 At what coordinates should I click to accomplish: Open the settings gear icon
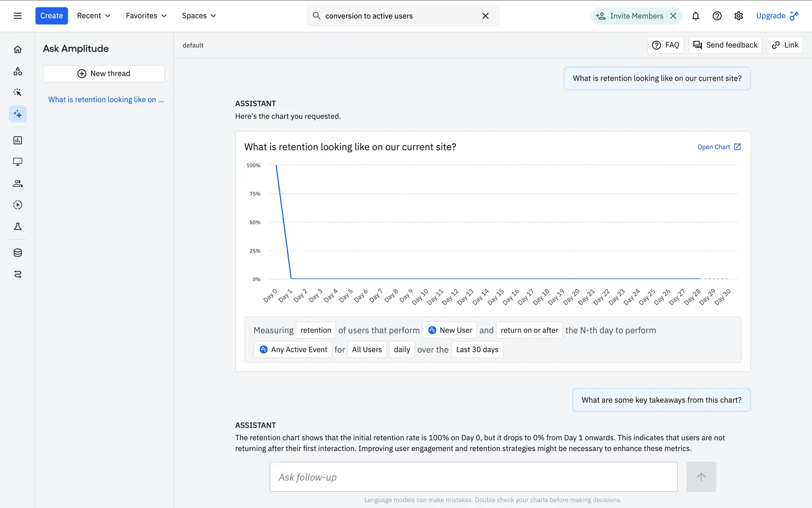click(x=738, y=16)
